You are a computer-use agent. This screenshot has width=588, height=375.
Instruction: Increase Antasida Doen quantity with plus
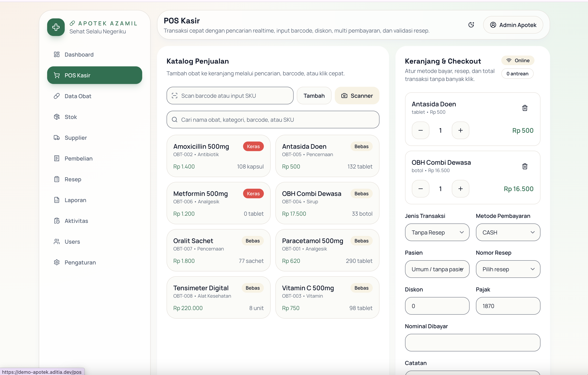click(460, 130)
